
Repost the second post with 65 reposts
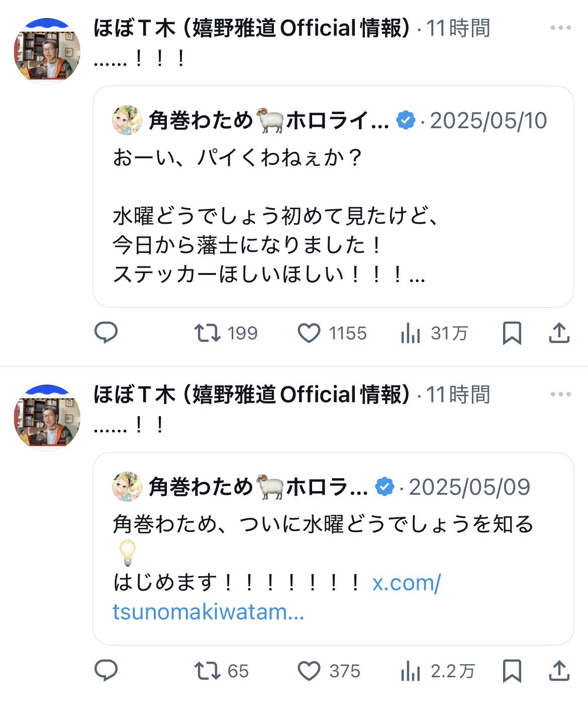click(208, 671)
